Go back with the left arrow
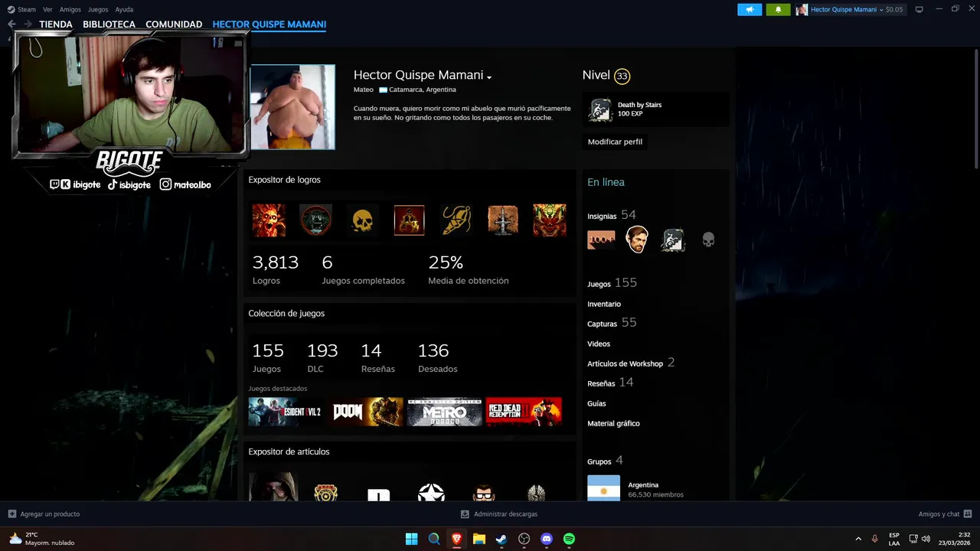Viewport: 980px width, 551px height. 11,24
